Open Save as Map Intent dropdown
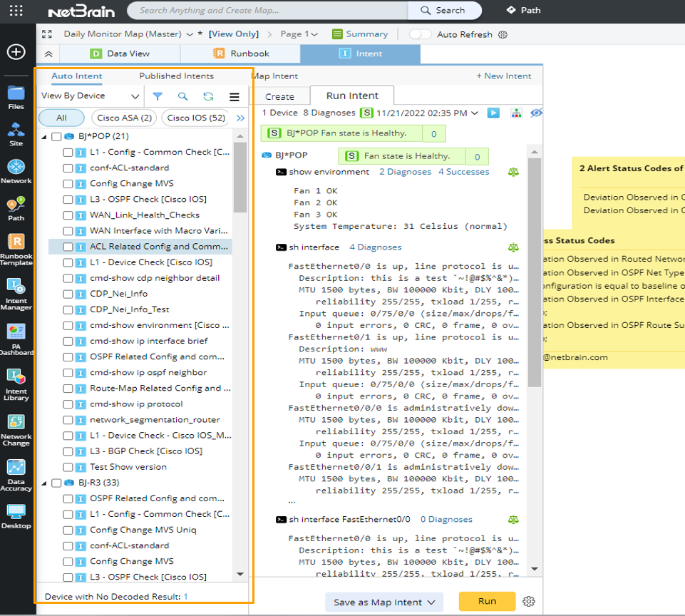This screenshot has width=685, height=616. 384,602
